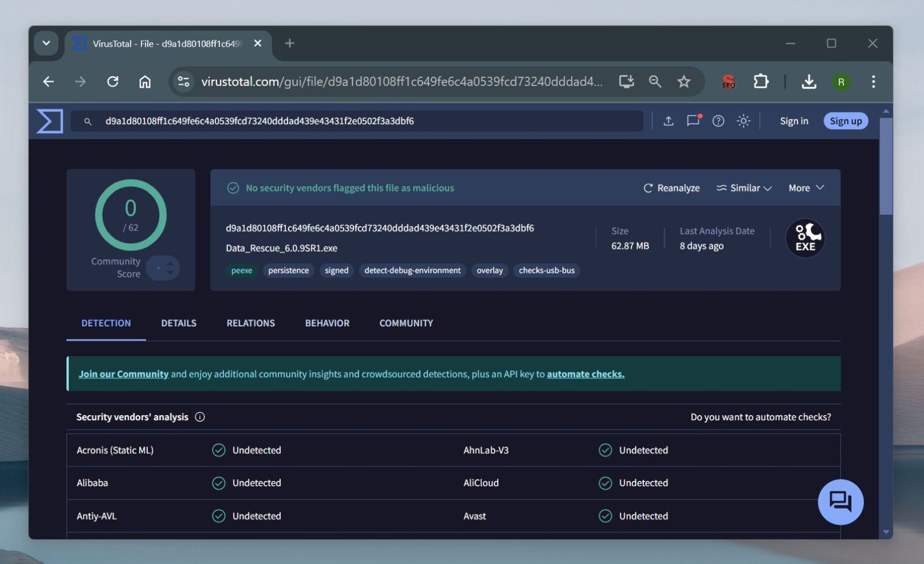The height and width of the screenshot is (564, 924).
Task: Click the Sign up button
Action: point(845,121)
